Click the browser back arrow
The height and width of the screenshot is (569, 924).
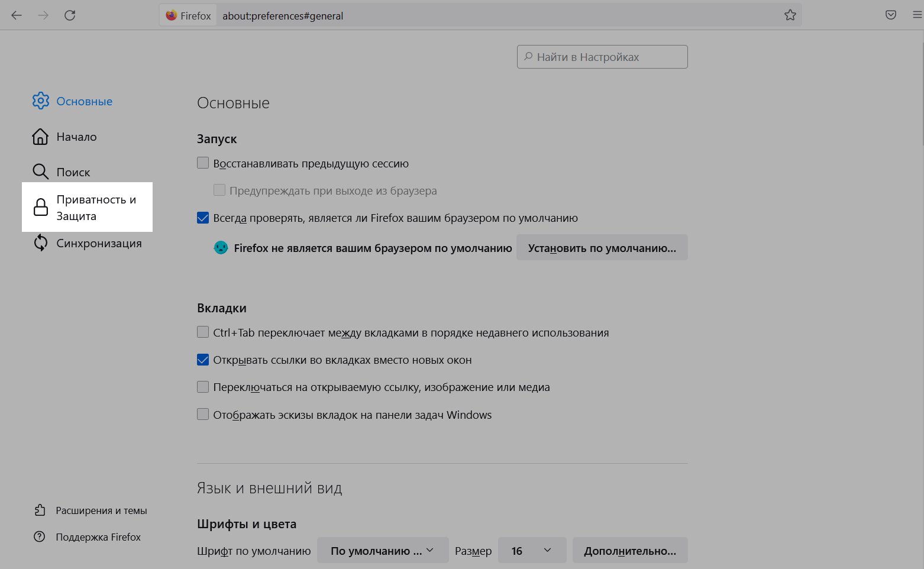pyautogui.click(x=17, y=15)
